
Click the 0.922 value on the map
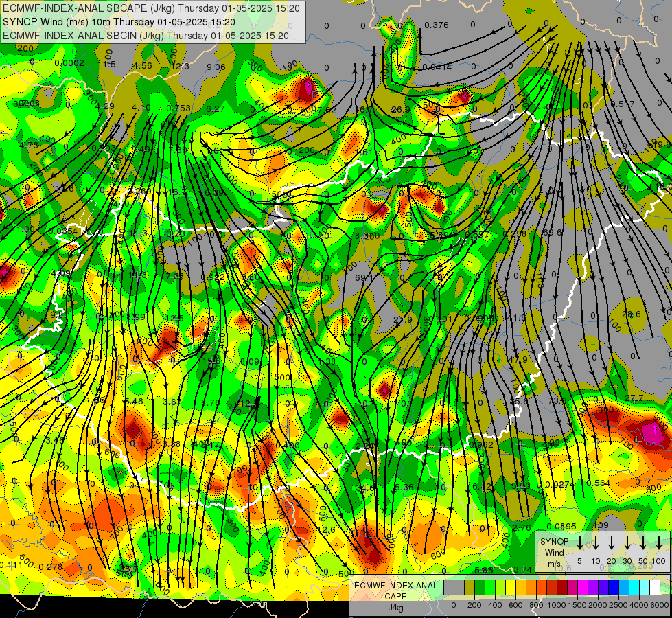coord(213,277)
